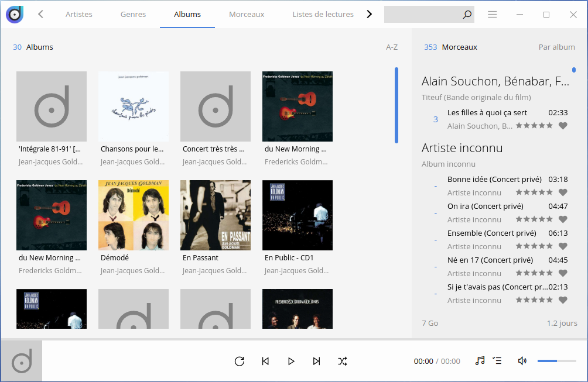Open the A-Z album sort dropdown
The image size is (588, 382).
point(392,47)
